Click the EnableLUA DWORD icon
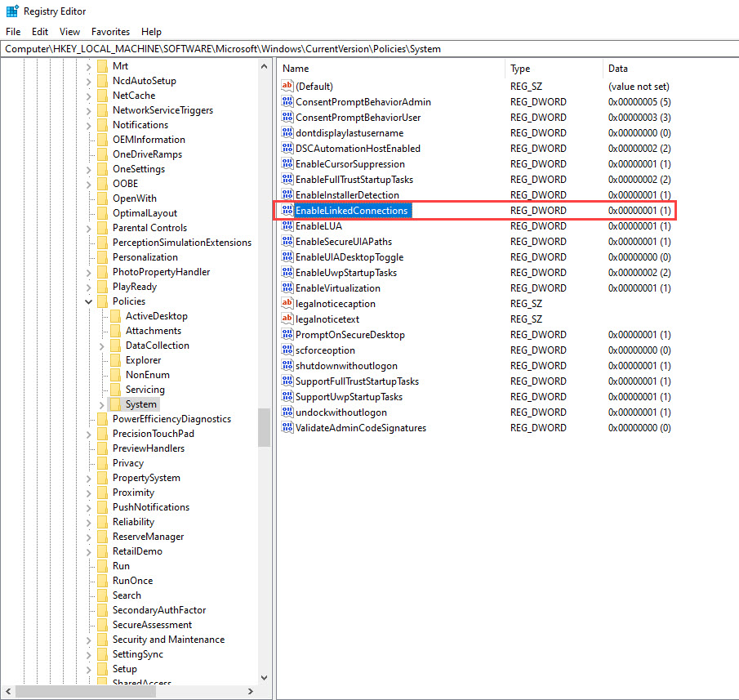The image size is (739, 700). coord(287,225)
